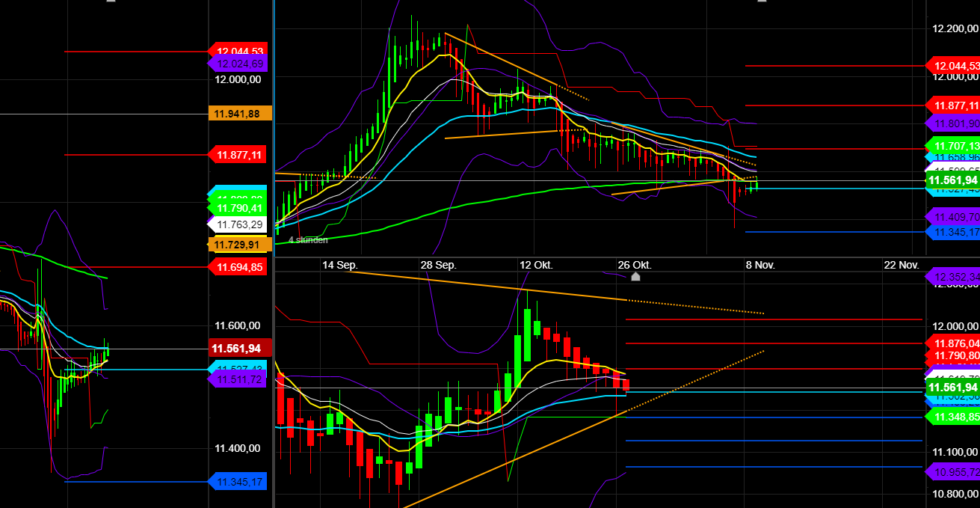Click the gray arrow marker below 26 Okt.

[635, 277]
